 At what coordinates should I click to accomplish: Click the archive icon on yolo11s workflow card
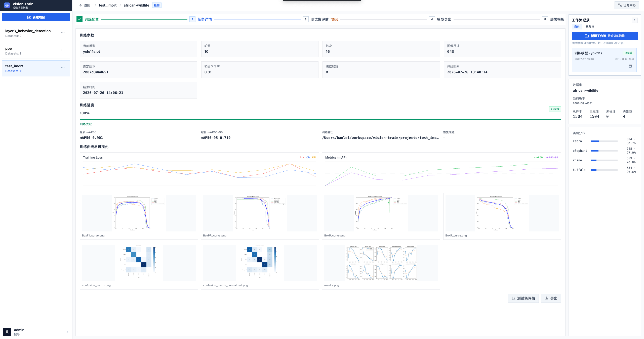coord(630,66)
